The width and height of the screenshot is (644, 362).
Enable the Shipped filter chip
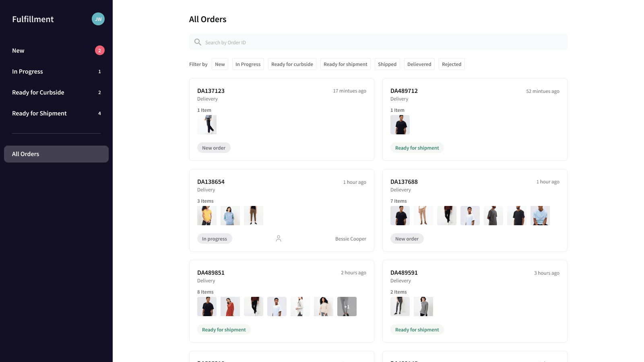pos(387,64)
